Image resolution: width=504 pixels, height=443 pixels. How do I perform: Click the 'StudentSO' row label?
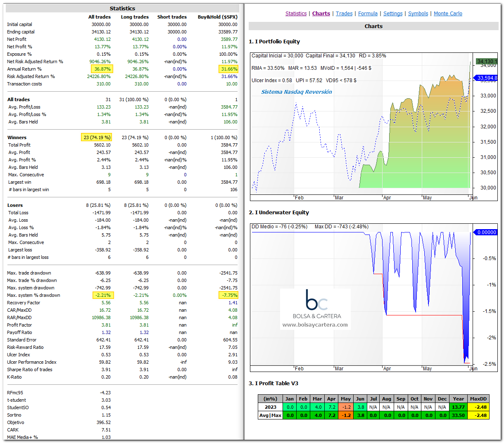(x=18, y=407)
